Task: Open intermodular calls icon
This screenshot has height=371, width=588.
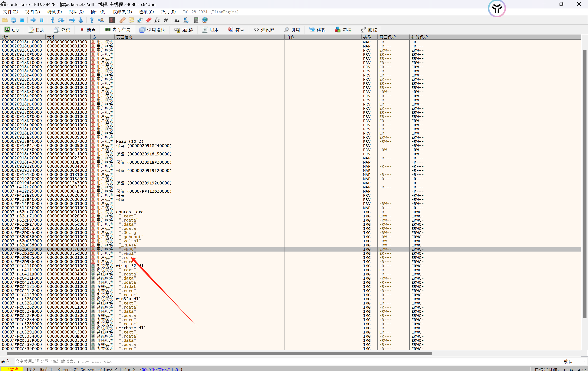Action: [x=186, y=20]
